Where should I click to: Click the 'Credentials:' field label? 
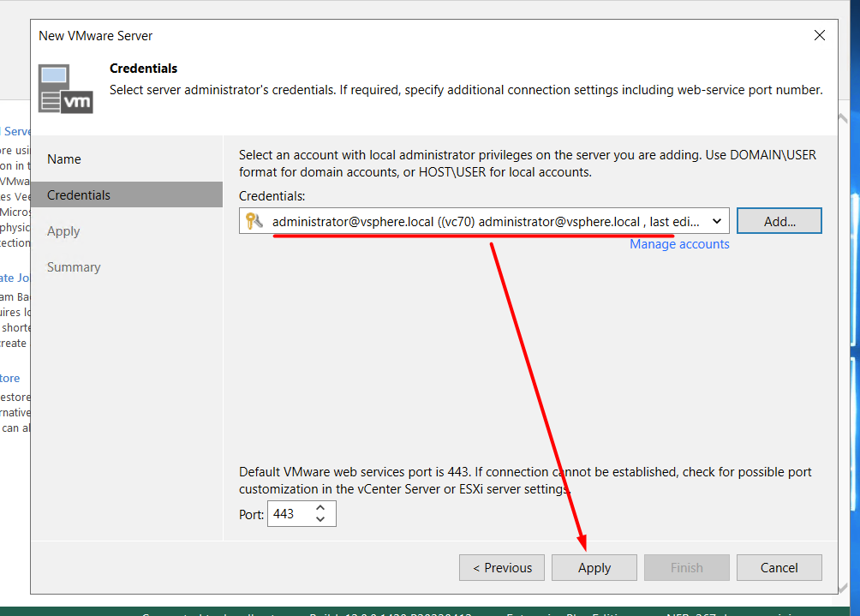click(x=272, y=196)
